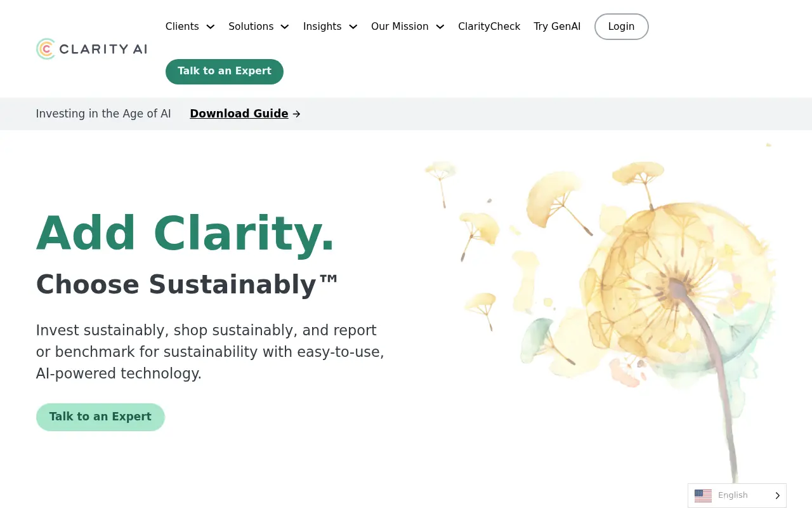812x508 pixels.
Task: Expand the Insights menu
Action: (322, 27)
